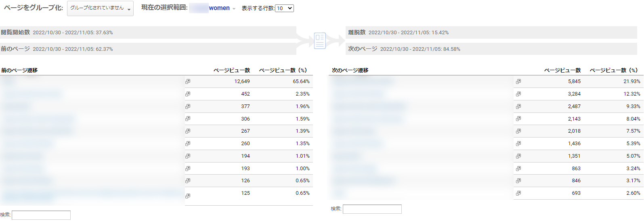644x221 pixels.
Task: Click the left 検索 search field
Action: coord(41,215)
